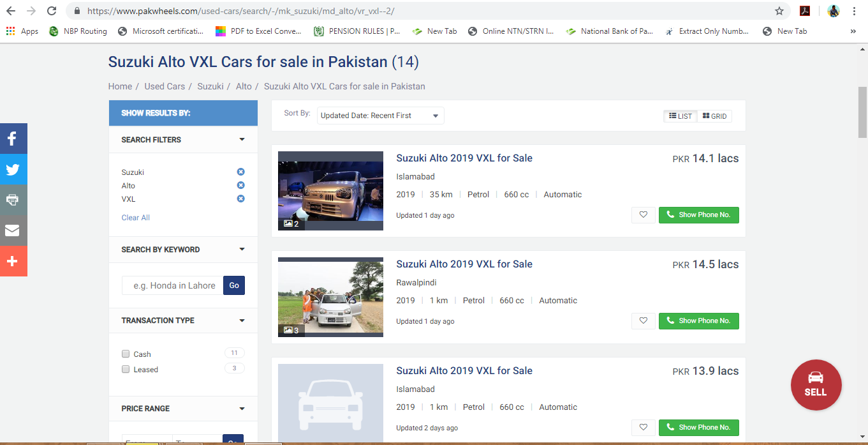Open the NBP Routing bookmark
This screenshot has height=445, width=868.
point(78,31)
